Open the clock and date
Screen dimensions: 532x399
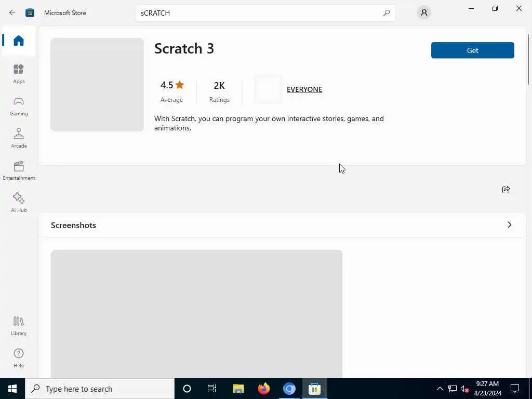(487, 389)
